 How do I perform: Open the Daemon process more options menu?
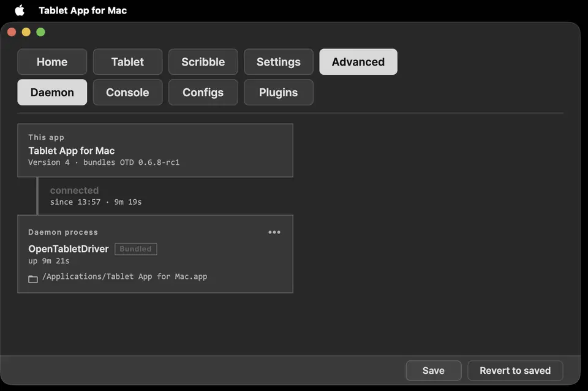(274, 232)
